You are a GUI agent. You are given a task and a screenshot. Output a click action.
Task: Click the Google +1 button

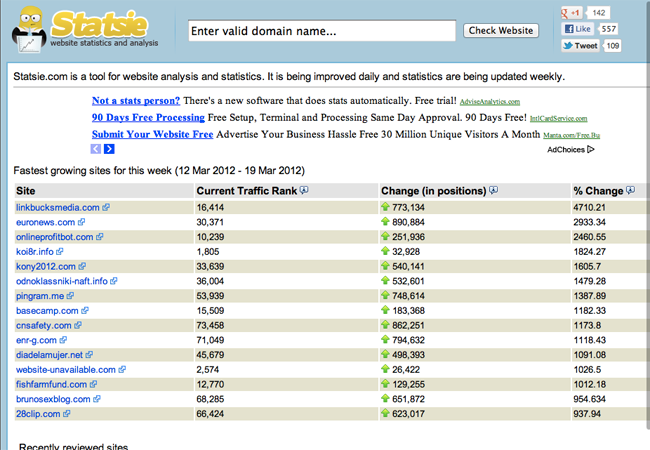[574, 13]
